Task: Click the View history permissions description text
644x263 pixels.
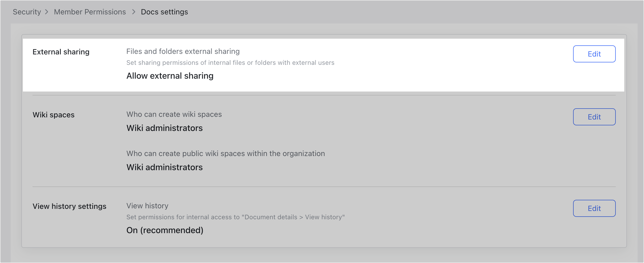Action: (x=235, y=217)
